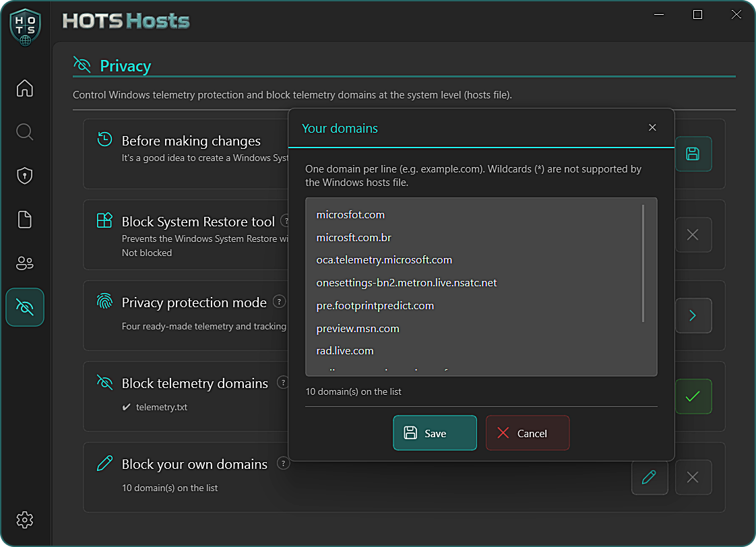
Task: Click the Before making changes history icon
Action: point(104,139)
